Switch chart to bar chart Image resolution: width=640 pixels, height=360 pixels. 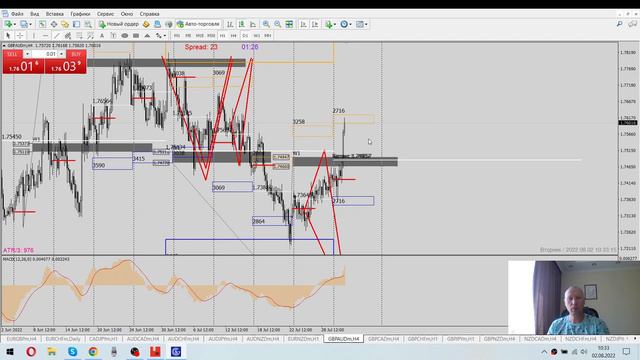tap(230, 24)
